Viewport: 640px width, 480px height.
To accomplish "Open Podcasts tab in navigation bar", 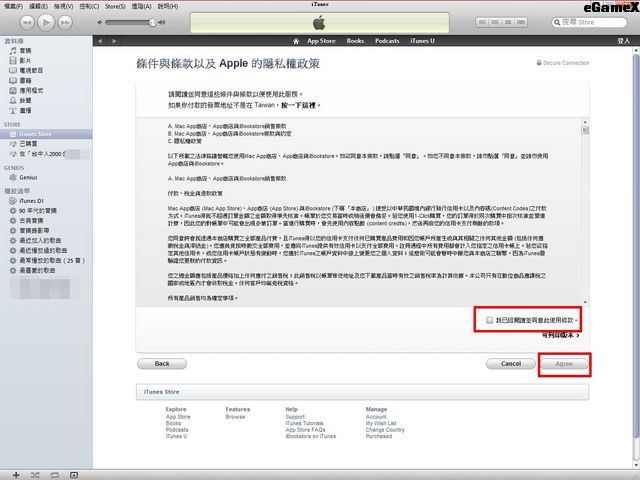I will 387,41.
